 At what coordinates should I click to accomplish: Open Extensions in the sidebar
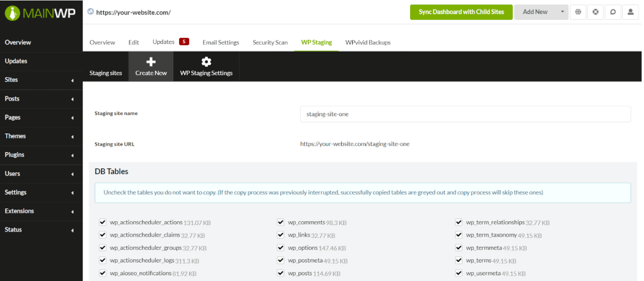pos(19,211)
